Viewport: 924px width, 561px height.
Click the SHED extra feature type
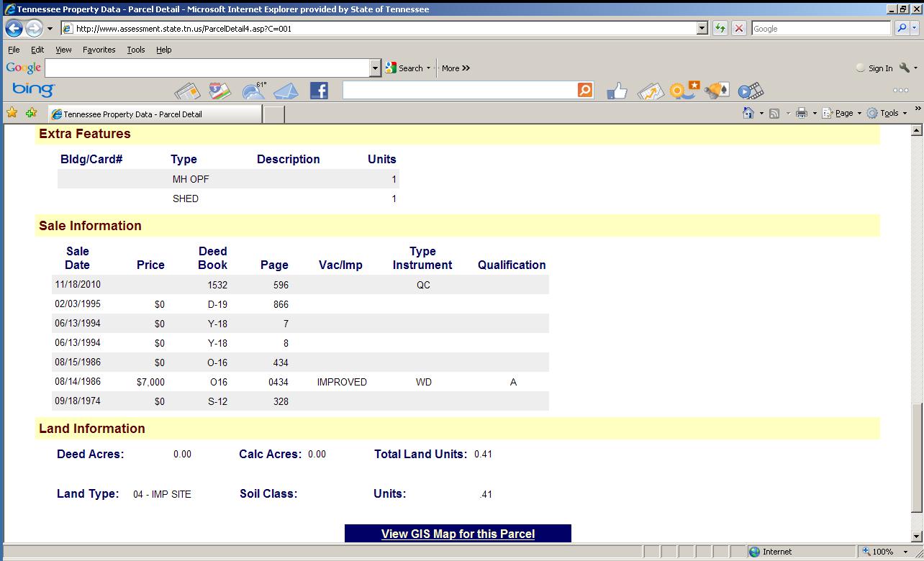pos(186,199)
